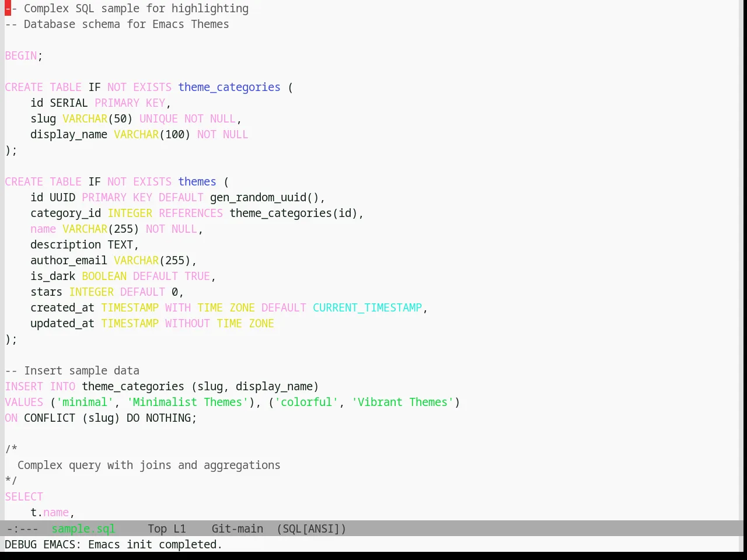Click WITHOUT keyword on updated_at line
This screenshot has width=747, height=560.
click(x=187, y=324)
